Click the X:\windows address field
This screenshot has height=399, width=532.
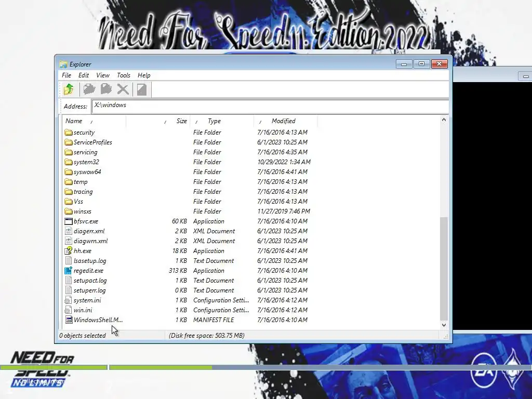[270, 106]
